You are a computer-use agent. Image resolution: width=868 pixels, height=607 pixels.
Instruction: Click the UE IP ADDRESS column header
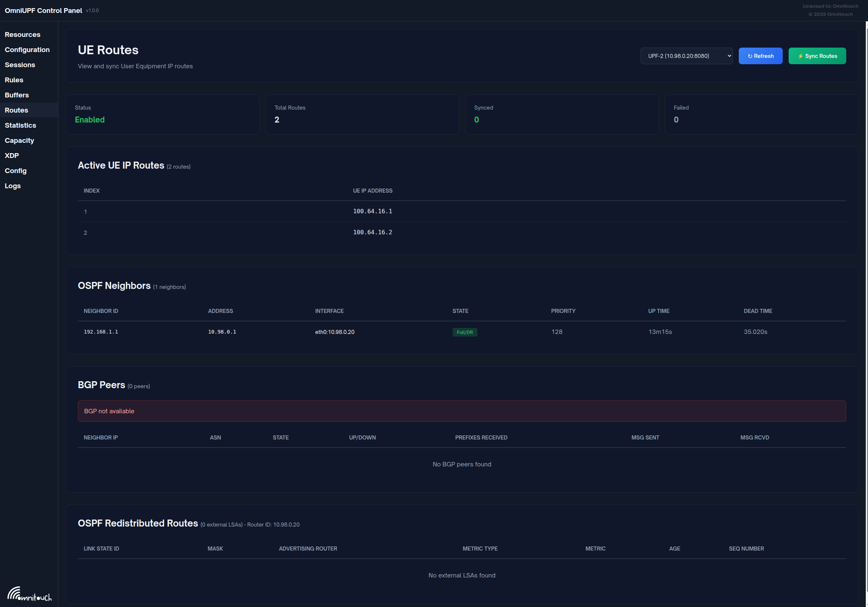373,191
